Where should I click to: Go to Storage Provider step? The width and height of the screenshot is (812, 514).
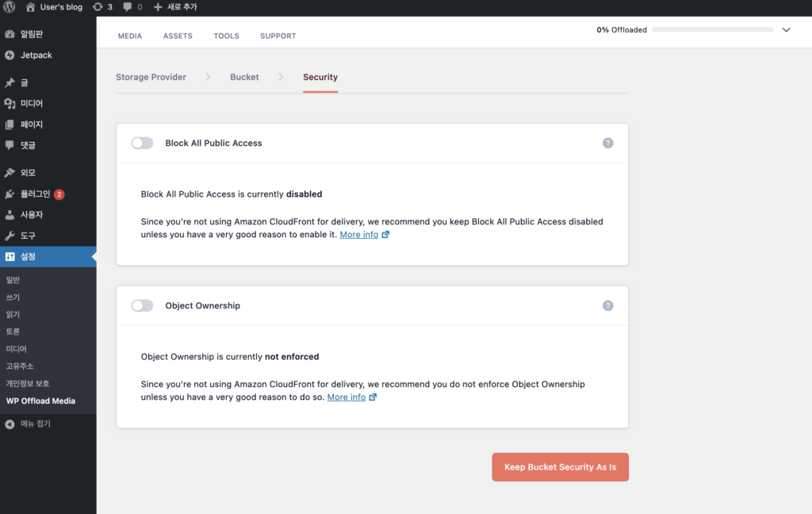coord(151,77)
